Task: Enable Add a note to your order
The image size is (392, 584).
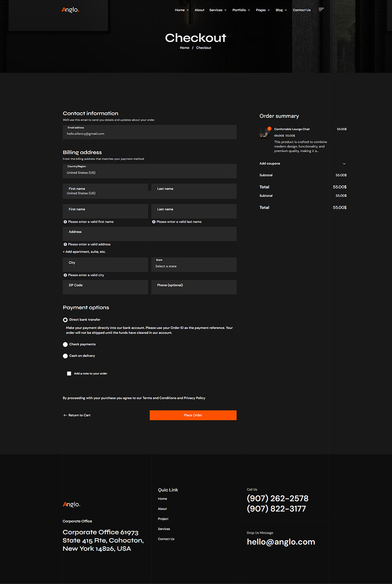Action: 69,374
